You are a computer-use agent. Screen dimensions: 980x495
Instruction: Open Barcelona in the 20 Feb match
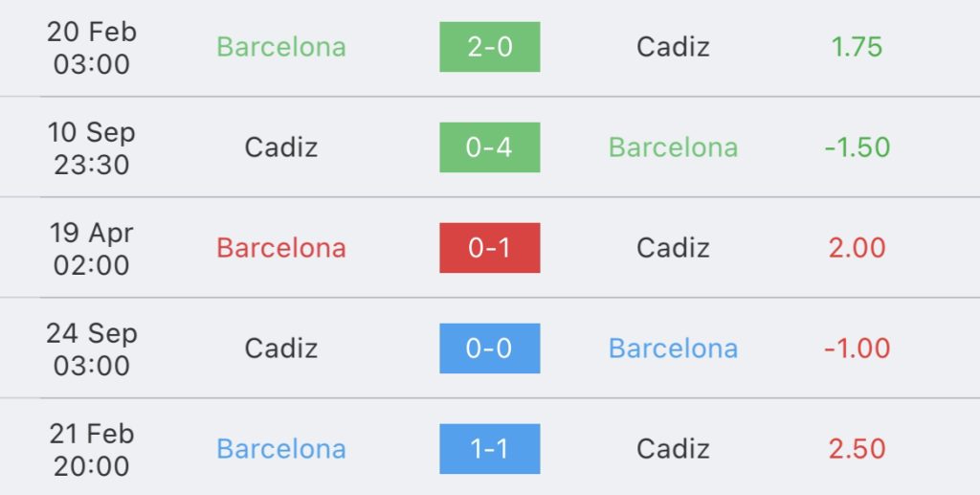[x=281, y=47]
